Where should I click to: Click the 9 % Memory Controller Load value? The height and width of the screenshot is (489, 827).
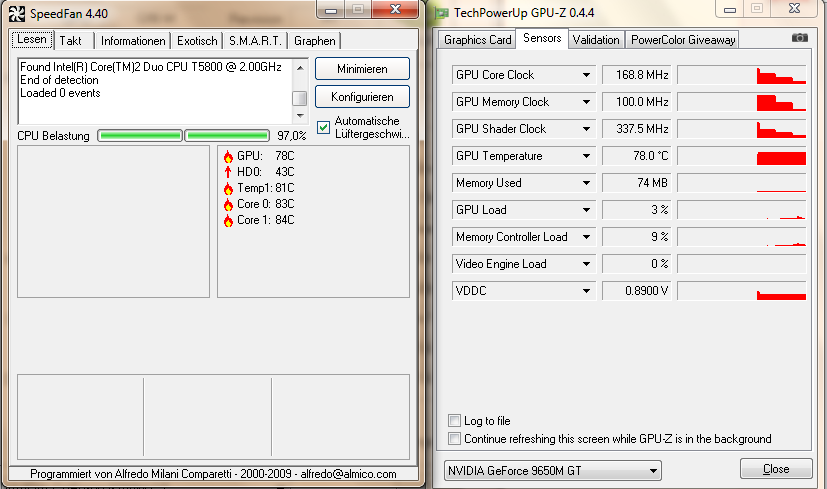click(x=637, y=237)
